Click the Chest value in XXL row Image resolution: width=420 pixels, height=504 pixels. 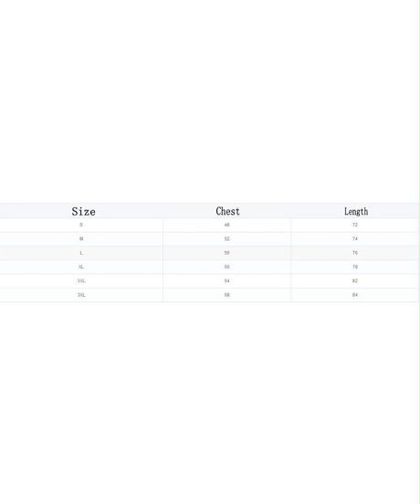point(226,281)
